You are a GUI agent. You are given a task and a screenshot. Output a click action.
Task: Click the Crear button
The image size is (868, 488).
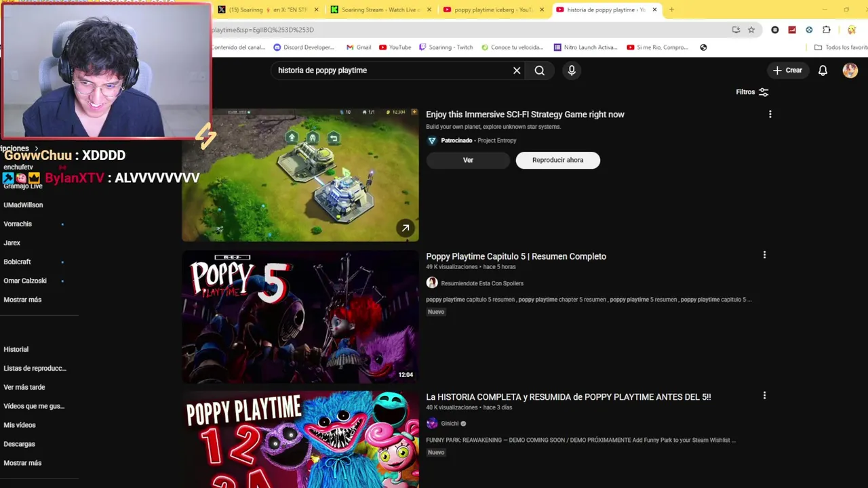[x=787, y=70]
